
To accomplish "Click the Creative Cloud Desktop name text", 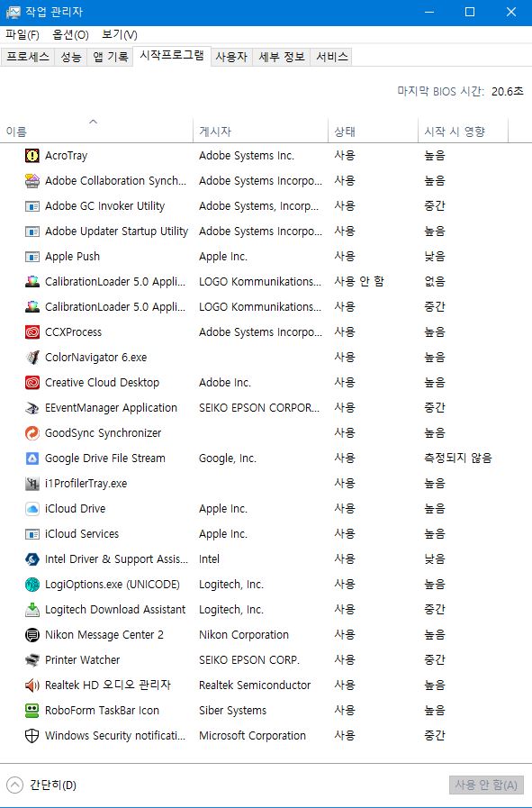I will click(102, 383).
